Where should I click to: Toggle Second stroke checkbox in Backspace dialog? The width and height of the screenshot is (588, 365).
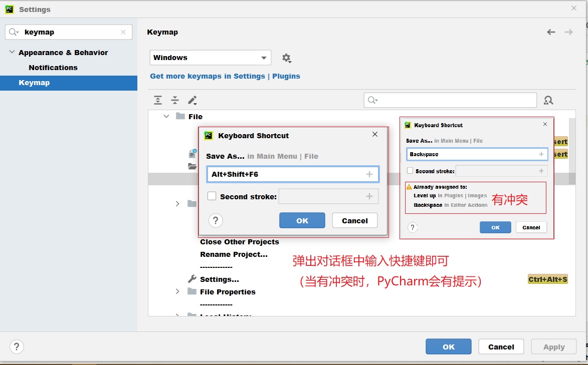[410, 171]
